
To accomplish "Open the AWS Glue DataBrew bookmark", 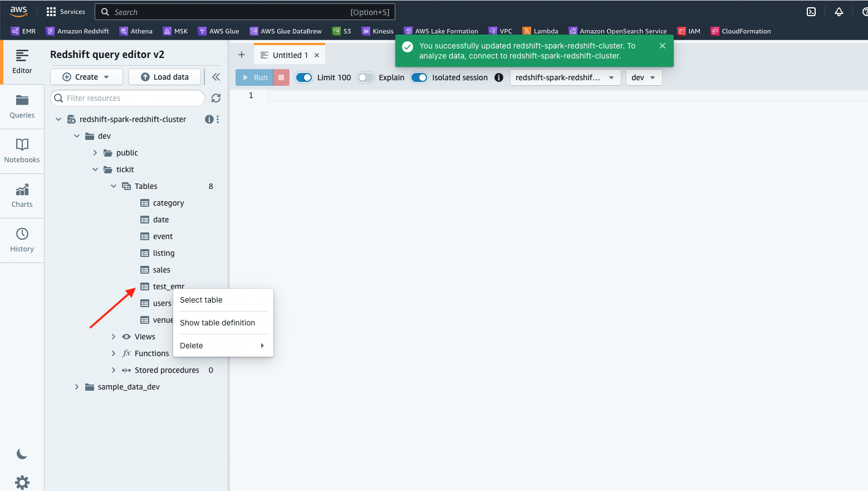I will tap(286, 31).
